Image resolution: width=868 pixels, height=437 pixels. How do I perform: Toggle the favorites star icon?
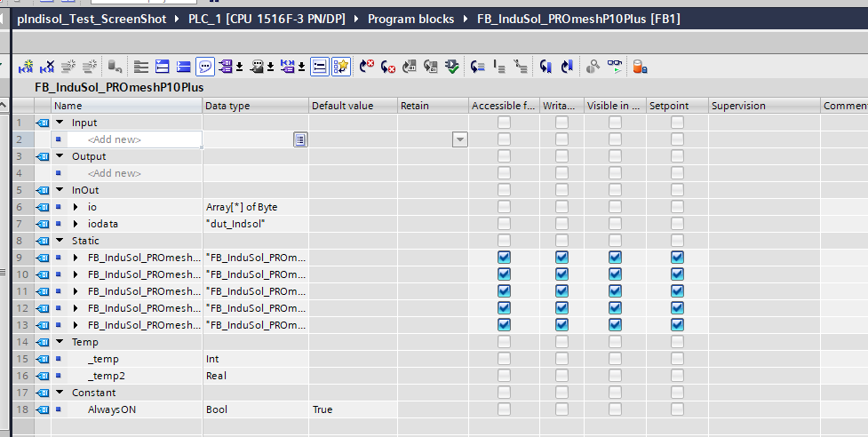point(341,67)
